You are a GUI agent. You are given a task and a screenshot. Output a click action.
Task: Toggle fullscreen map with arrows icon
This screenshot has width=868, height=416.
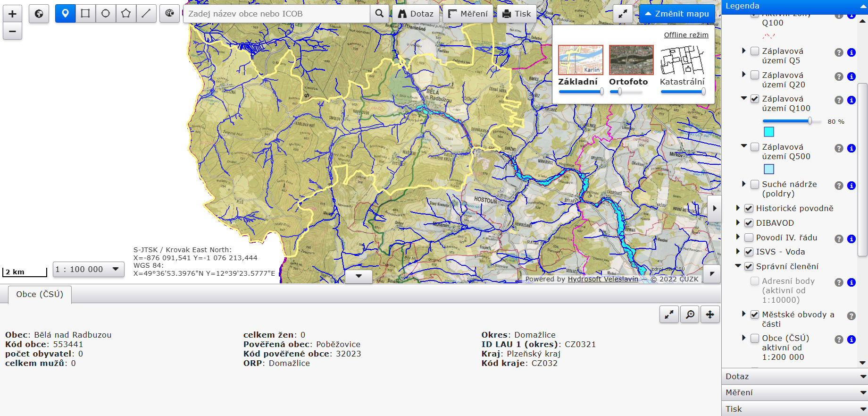click(x=623, y=14)
